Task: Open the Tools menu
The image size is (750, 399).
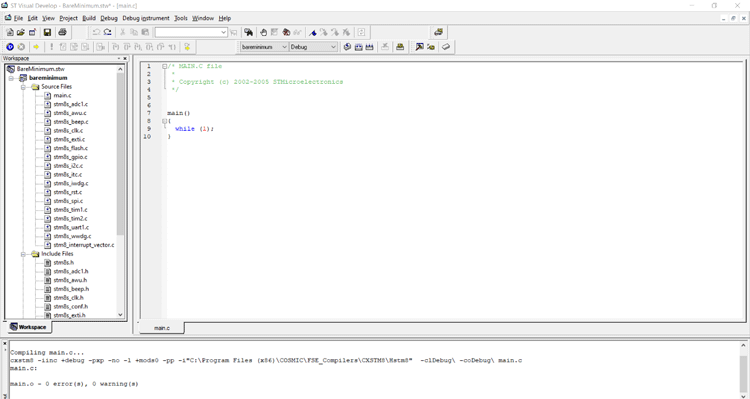Action: 181,18
